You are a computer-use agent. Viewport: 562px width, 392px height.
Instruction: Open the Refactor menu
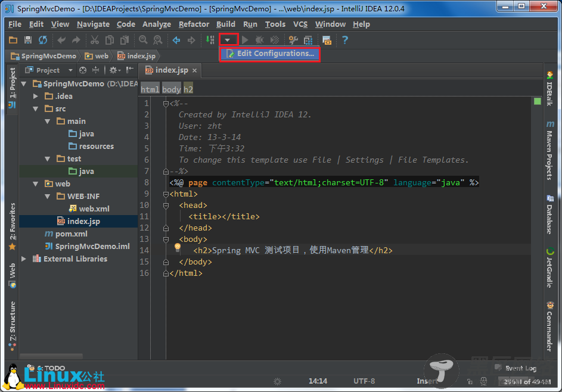tap(194, 24)
